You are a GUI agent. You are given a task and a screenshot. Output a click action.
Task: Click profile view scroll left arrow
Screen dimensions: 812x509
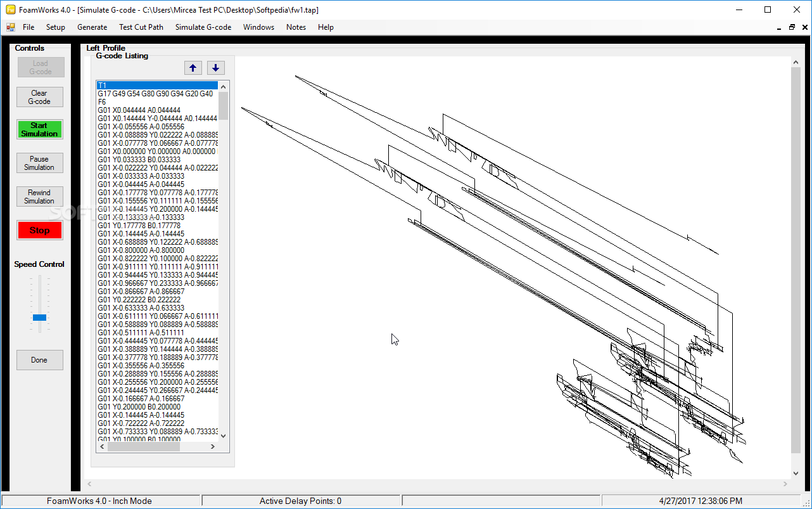click(x=89, y=484)
